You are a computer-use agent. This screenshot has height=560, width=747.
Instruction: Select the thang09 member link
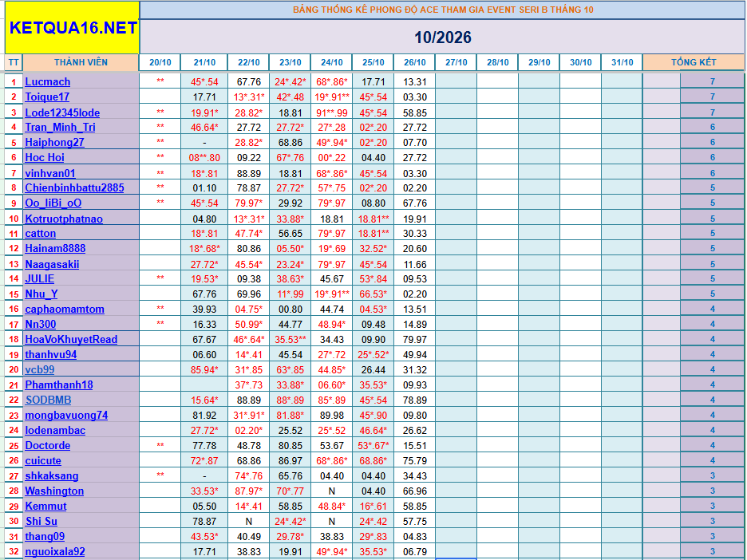coord(45,537)
